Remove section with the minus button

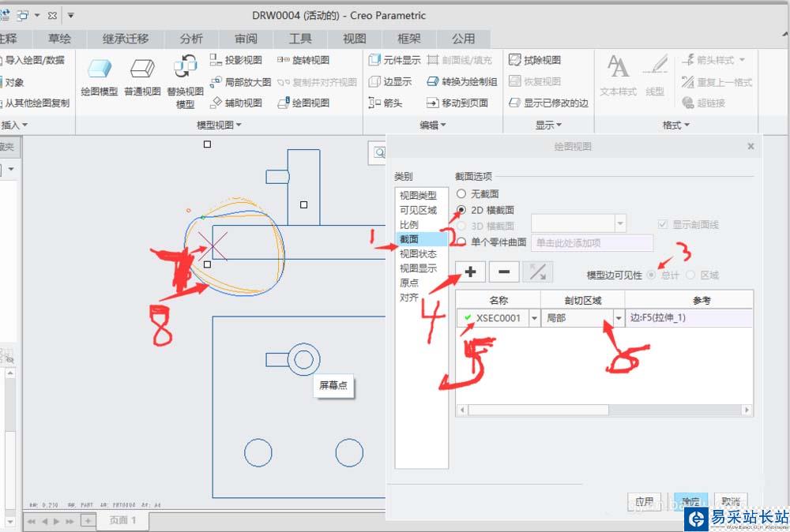click(504, 272)
